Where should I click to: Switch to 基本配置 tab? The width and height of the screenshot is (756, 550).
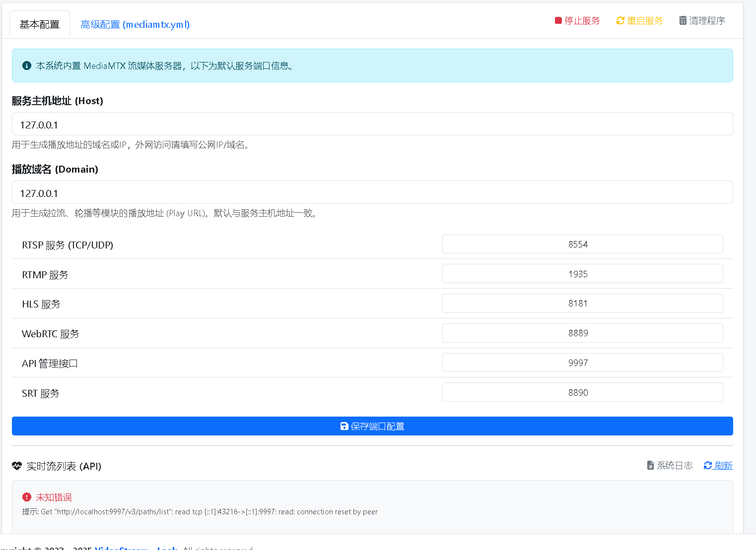pos(40,24)
